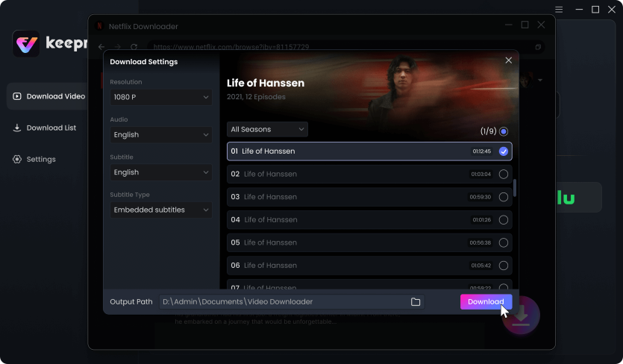Image resolution: width=623 pixels, height=364 pixels.
Task: Open the main window hamburger menu
Action: click(x=559, y=10)
